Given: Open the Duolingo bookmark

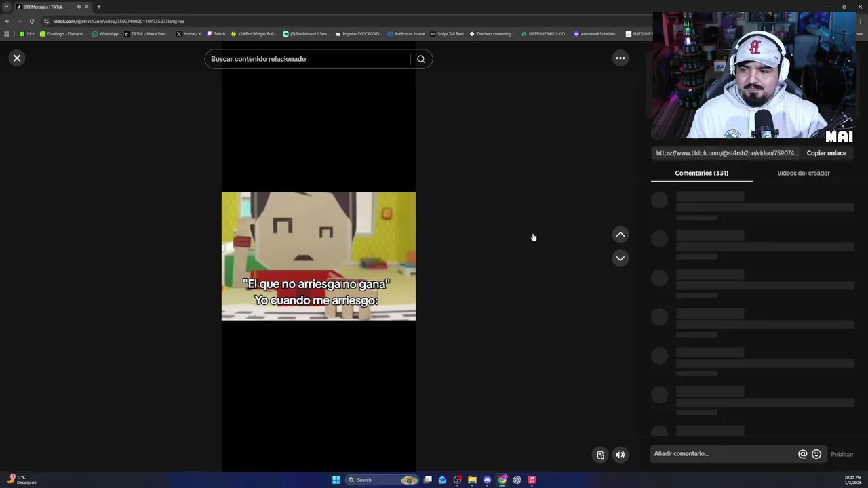Looking at the screenshot, I should [x=63, y=33].
